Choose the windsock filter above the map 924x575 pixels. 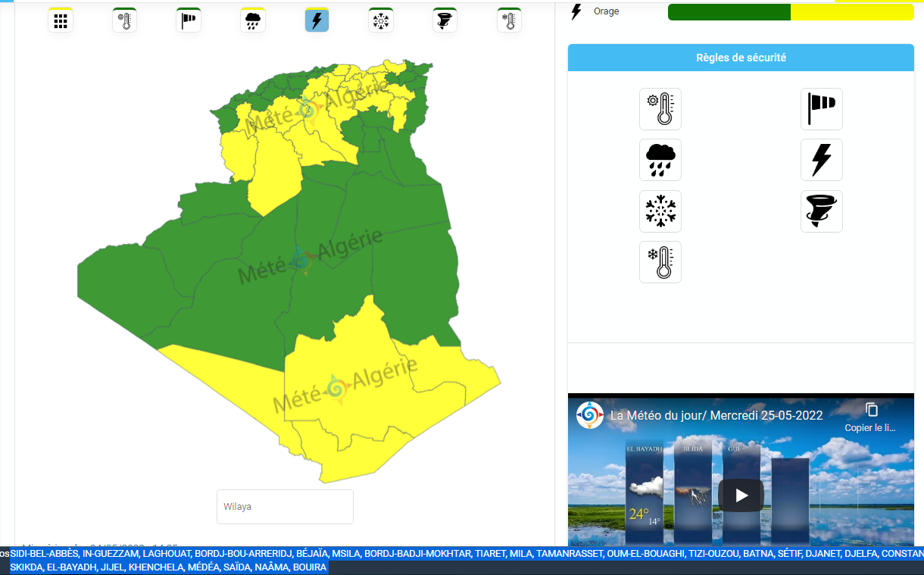point(189,20)
